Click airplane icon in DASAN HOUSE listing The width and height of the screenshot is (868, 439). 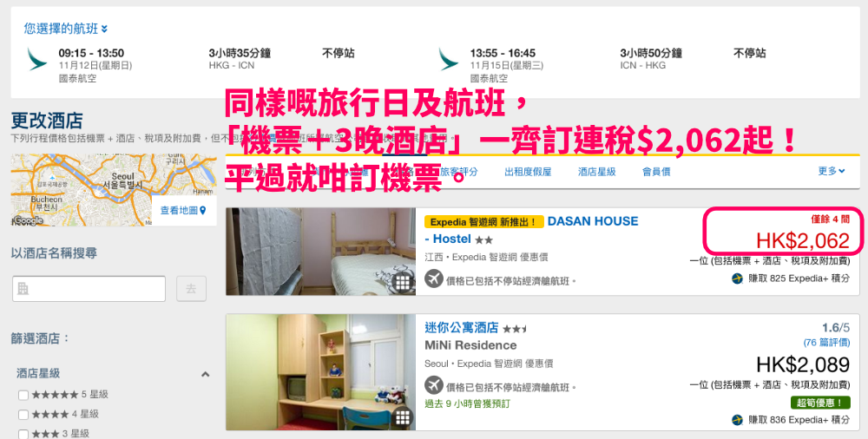coord(434,278)
